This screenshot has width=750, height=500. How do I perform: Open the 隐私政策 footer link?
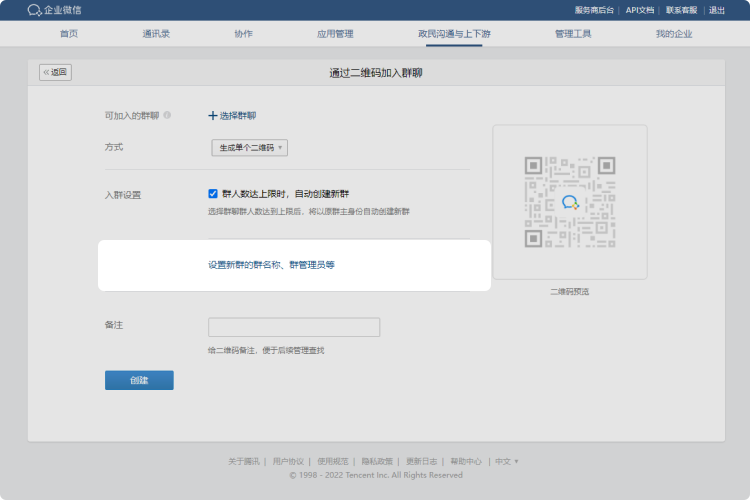(x=377, y=461)
